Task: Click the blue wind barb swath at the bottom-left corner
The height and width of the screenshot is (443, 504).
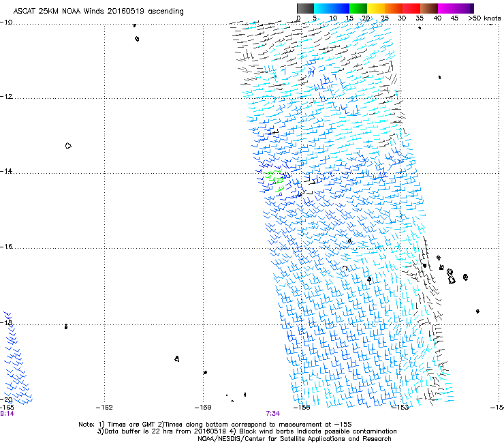Action: coord(17,358)
